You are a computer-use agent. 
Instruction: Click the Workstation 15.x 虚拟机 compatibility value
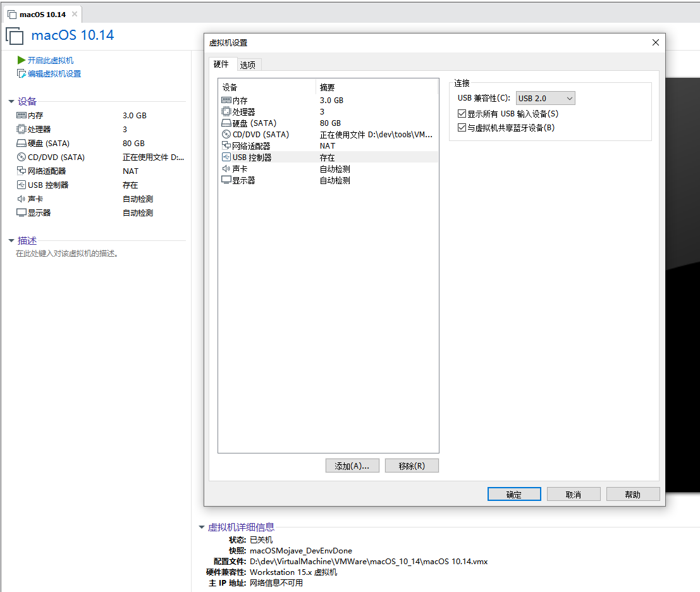[293, 572]
